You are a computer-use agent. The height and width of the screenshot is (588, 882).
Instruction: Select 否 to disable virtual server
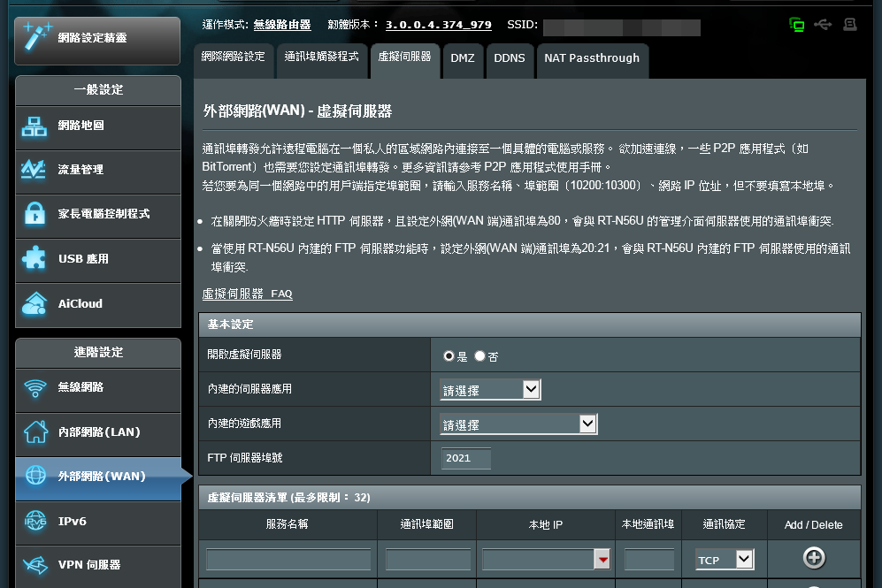(479, 355)
